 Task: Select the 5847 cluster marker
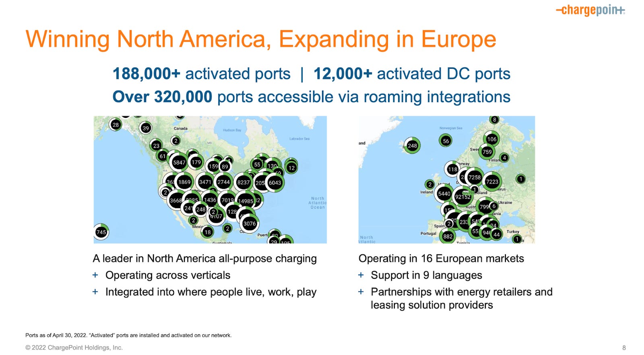point(179,163)
